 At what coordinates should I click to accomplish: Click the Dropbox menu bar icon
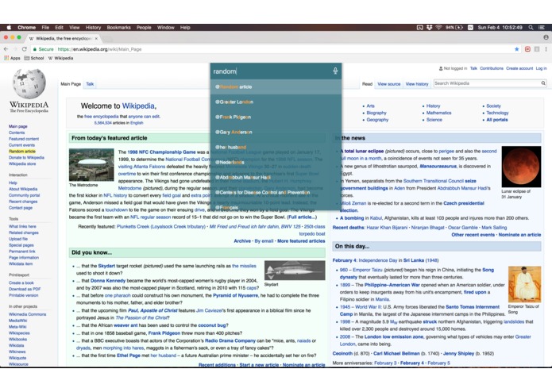tap(429, 28)
